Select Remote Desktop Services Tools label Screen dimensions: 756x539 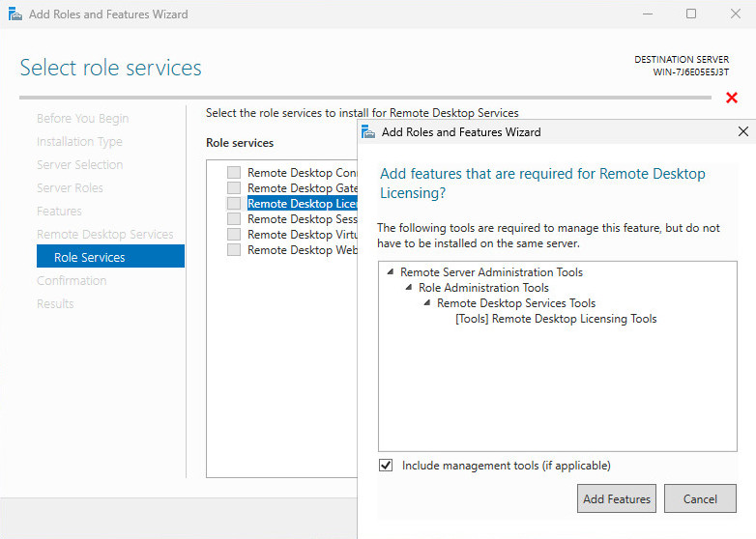pos(516,303)
